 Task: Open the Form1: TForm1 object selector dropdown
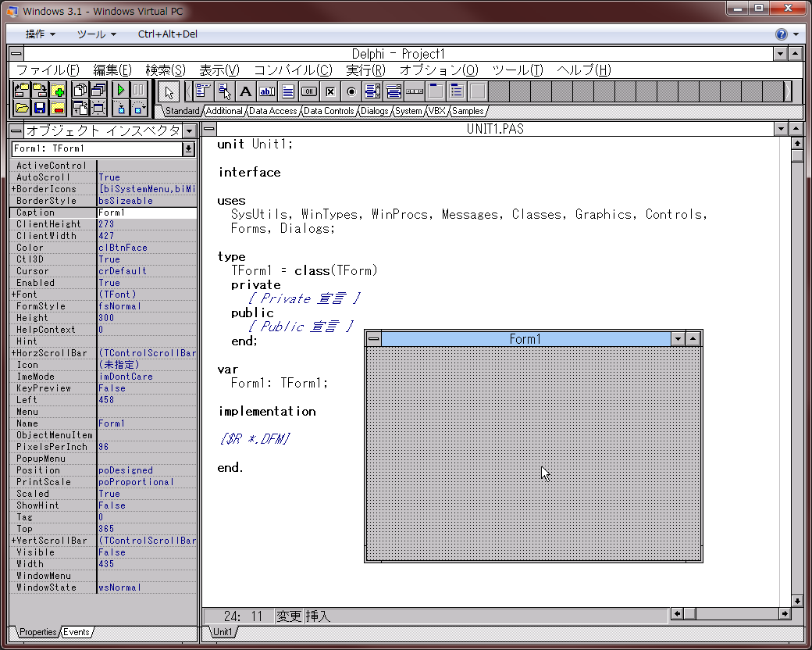point(188,149)
